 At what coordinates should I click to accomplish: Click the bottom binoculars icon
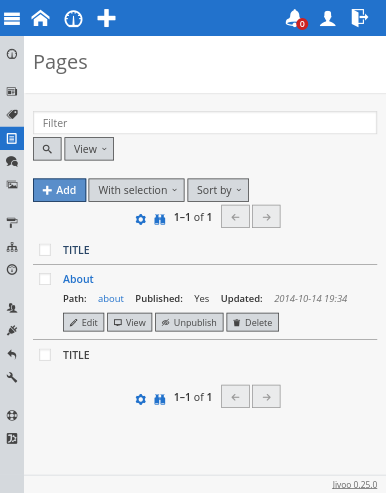tap(160, 399)
